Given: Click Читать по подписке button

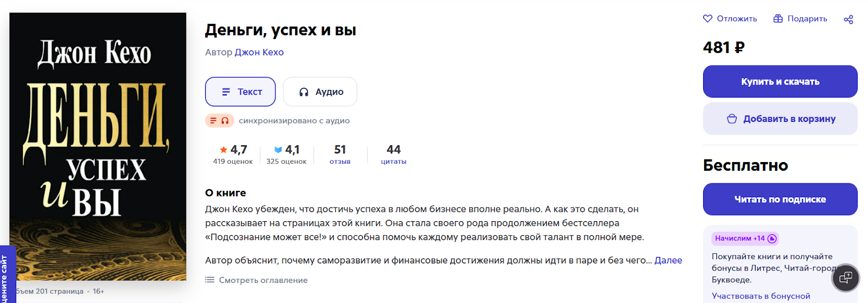Looking at the screenshot, I should click(x=780, y=199).
